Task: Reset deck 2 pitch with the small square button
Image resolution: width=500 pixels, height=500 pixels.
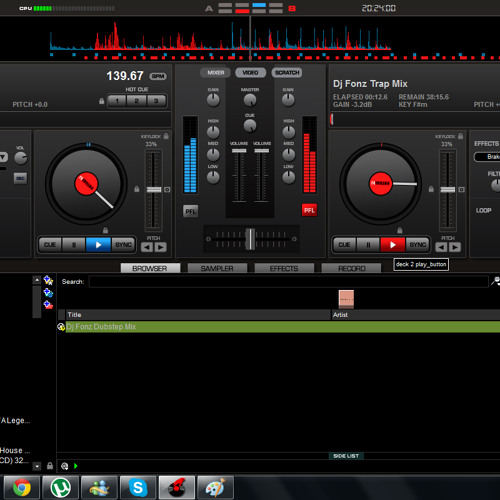Action: [462, 190]
